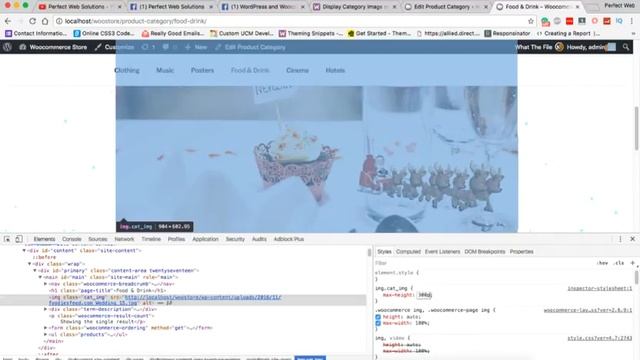Toggle the device toolbar icon in DevTools
The image size is (640, 360).
coord(19,239)
